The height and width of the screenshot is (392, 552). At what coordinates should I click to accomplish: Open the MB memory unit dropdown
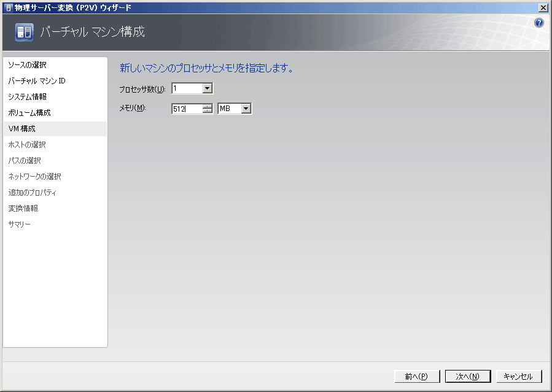(x=246, y=109)
